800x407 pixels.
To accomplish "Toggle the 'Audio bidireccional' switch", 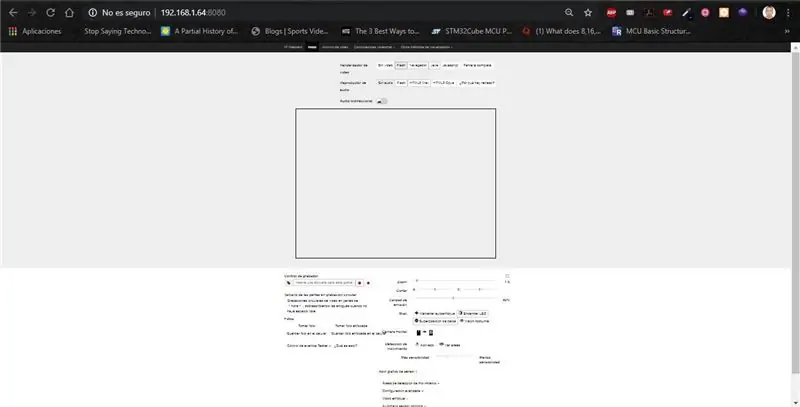I will pyautogui.click(x=382, y=101).
